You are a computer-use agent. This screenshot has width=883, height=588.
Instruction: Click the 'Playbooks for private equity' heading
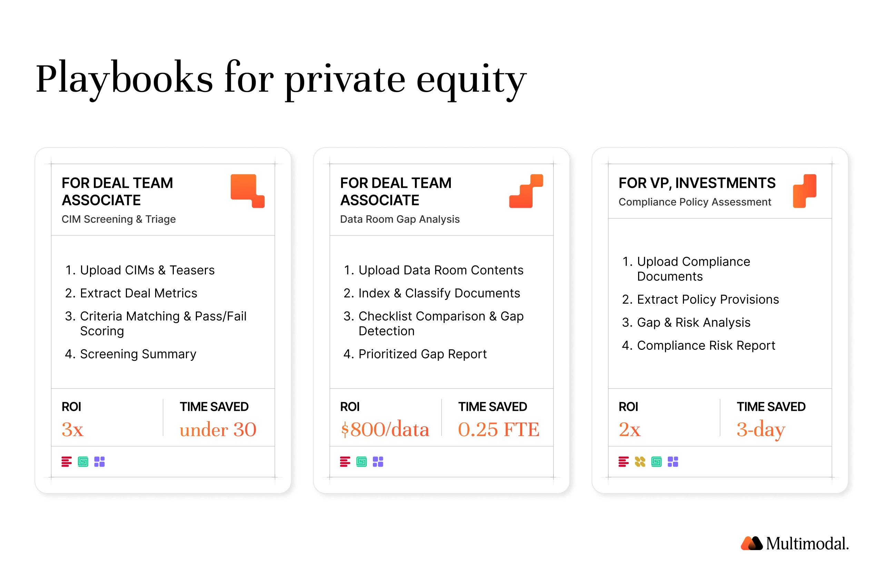tap(281, 79)
